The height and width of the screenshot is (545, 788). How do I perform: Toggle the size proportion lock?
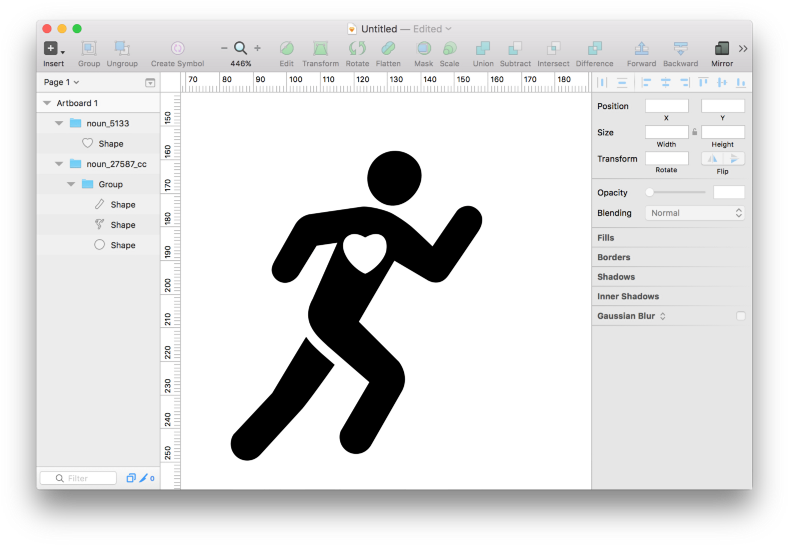pyautogui.click(x=695, y=132)
